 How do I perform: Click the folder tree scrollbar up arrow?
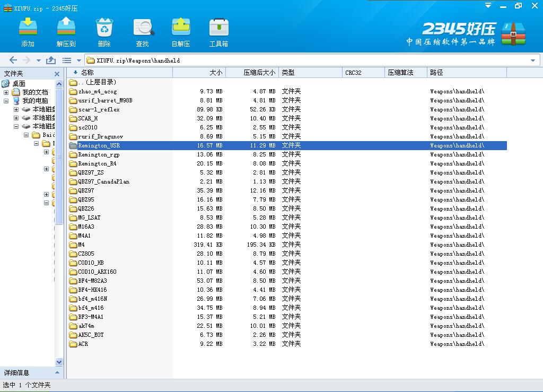click(59, 84)
